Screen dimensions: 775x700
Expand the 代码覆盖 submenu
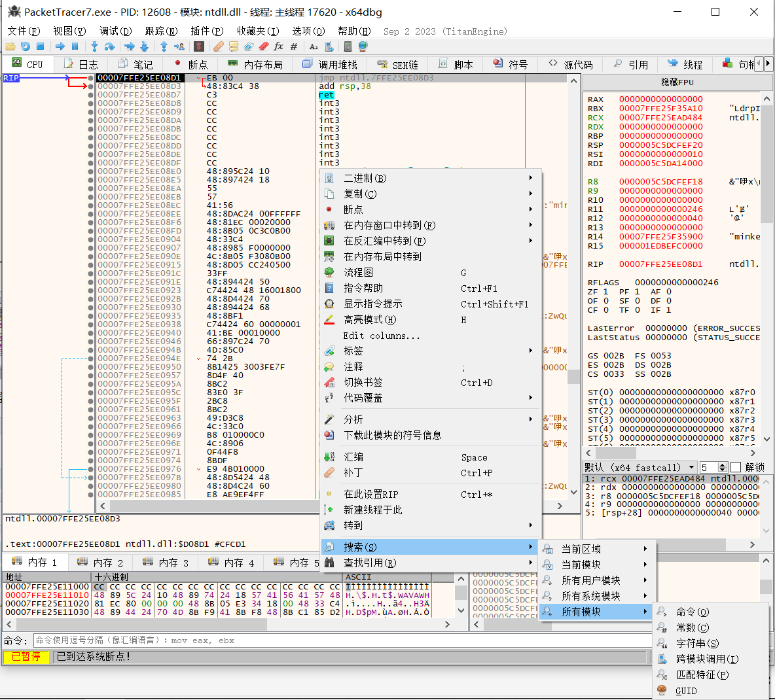pyautogui.click(x=431, y=398)
